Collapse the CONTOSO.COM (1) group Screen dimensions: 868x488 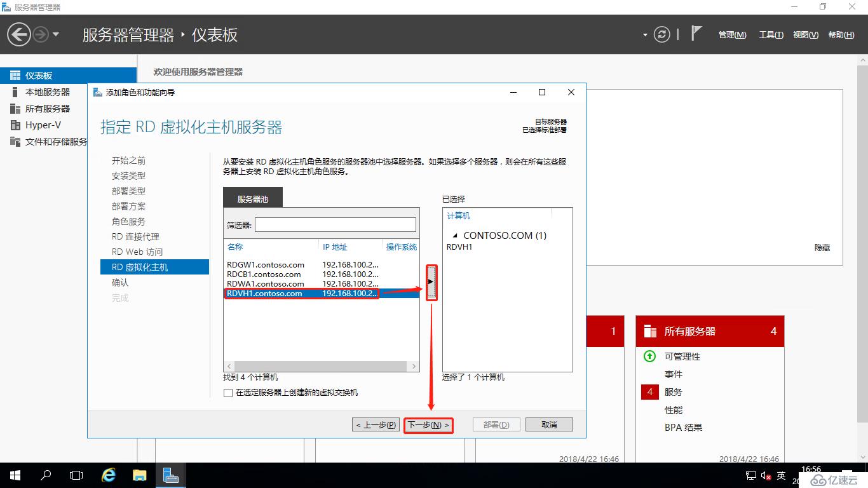454,236
